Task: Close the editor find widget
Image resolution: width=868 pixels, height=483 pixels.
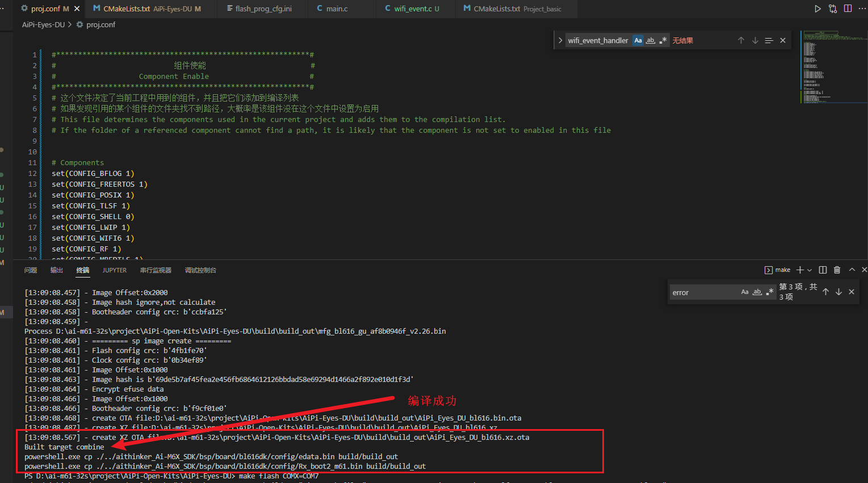Action: [x=783, y=40]
